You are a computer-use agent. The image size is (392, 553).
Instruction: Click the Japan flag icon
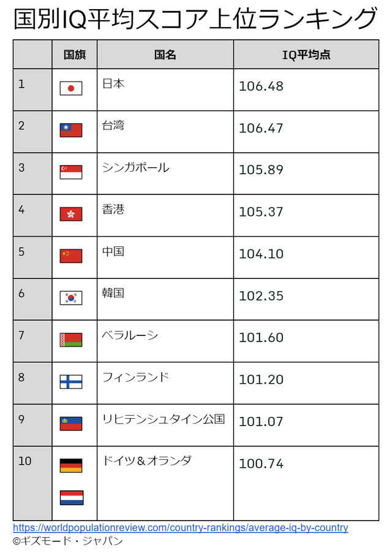point(70,88)
